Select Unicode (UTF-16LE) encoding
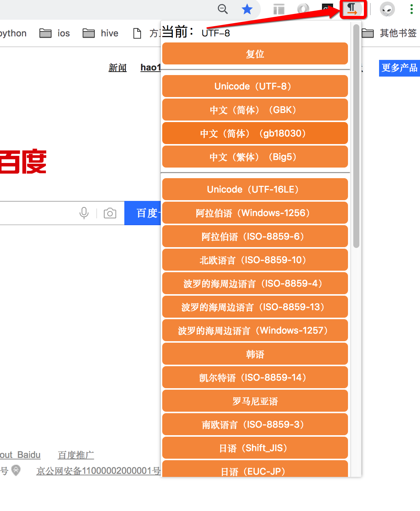 click(x=255, y=189)
